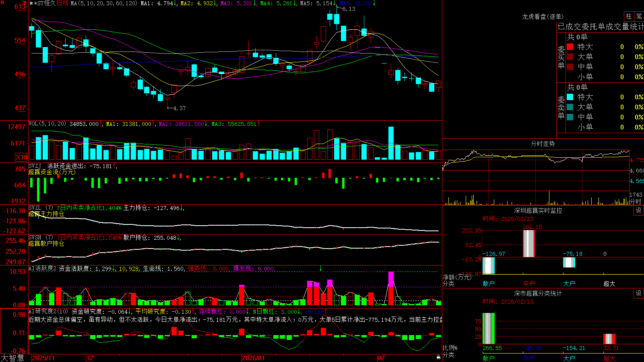Toggle the X10 volume scale box
644x362 pixels.
pos(21,157)
